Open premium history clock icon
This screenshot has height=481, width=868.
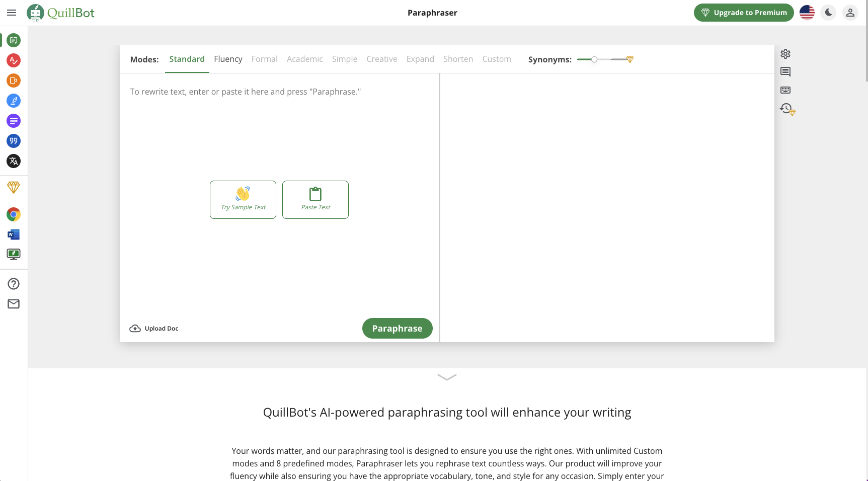pos(787,109)
